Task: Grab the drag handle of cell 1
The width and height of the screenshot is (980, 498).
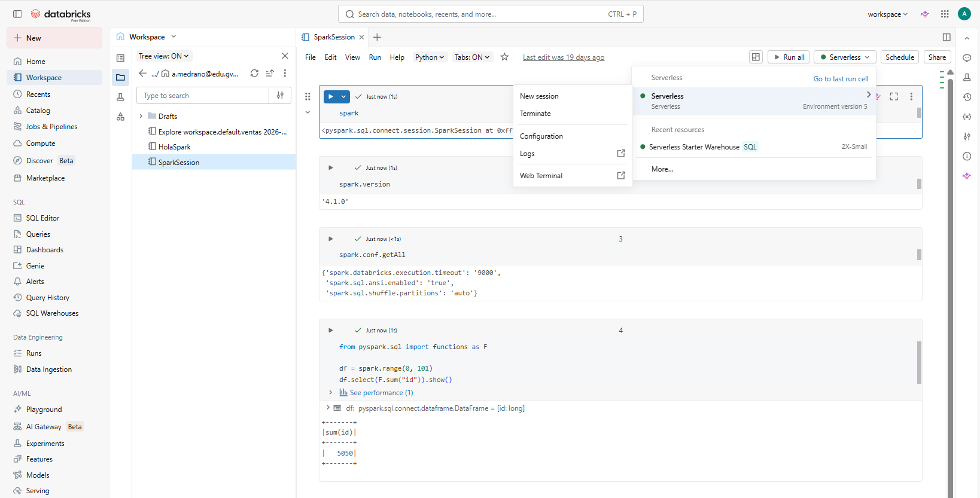Action: coord(308,96)
